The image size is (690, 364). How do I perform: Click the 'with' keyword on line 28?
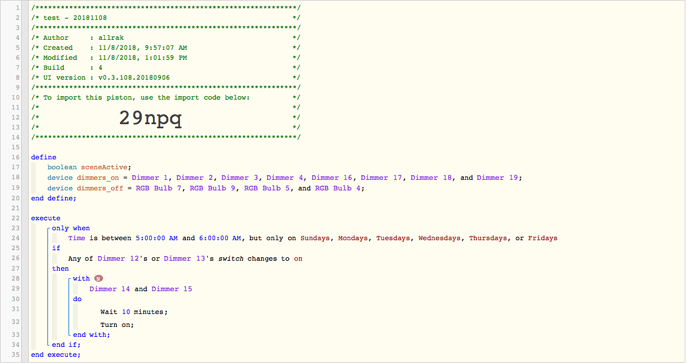tap(81, 279)
